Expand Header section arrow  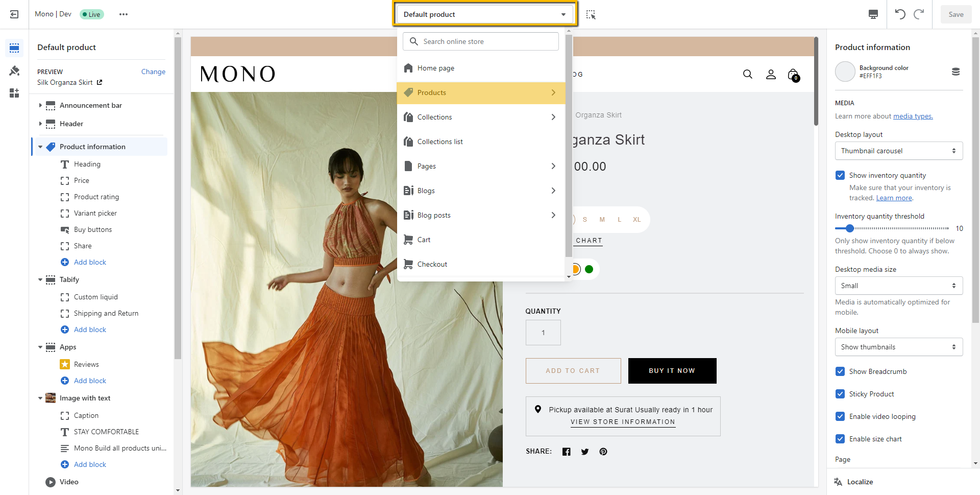40,124
